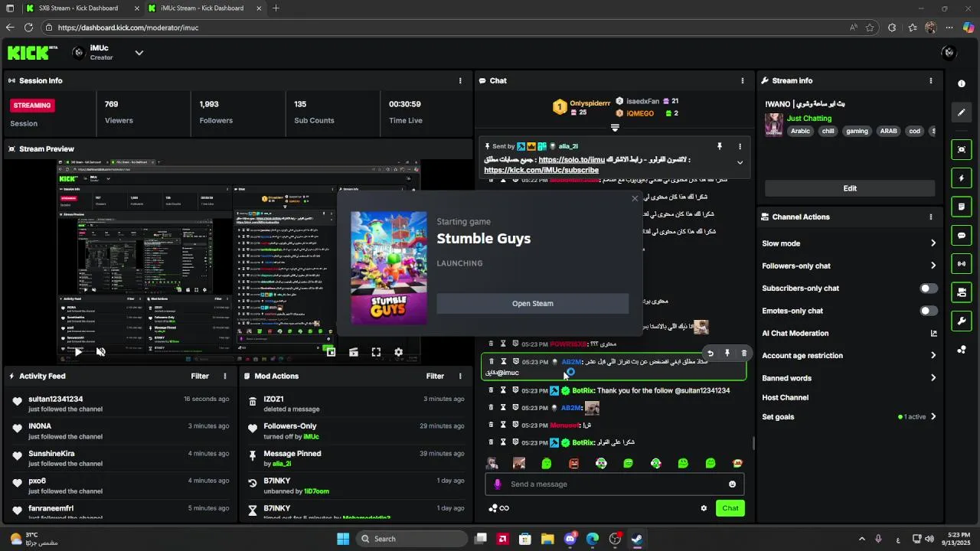Open Steam from the taskbar
Viewport: 980px width, 551px height.
[637, 539]
